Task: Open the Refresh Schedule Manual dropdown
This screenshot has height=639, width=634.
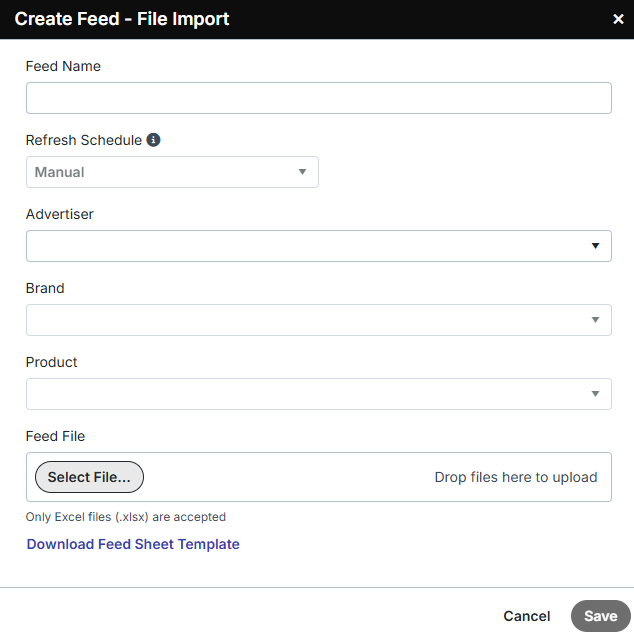Action: click(x=172, y=172)
